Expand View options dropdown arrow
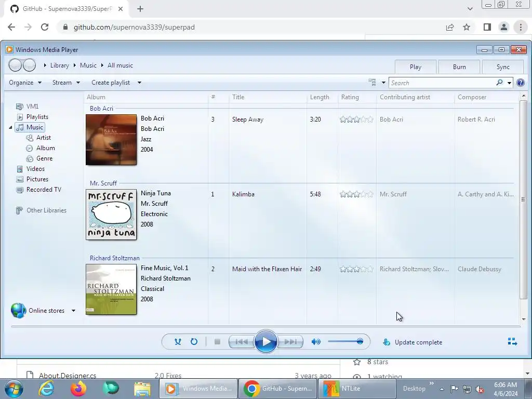The image size is (532, 399). 383,83
